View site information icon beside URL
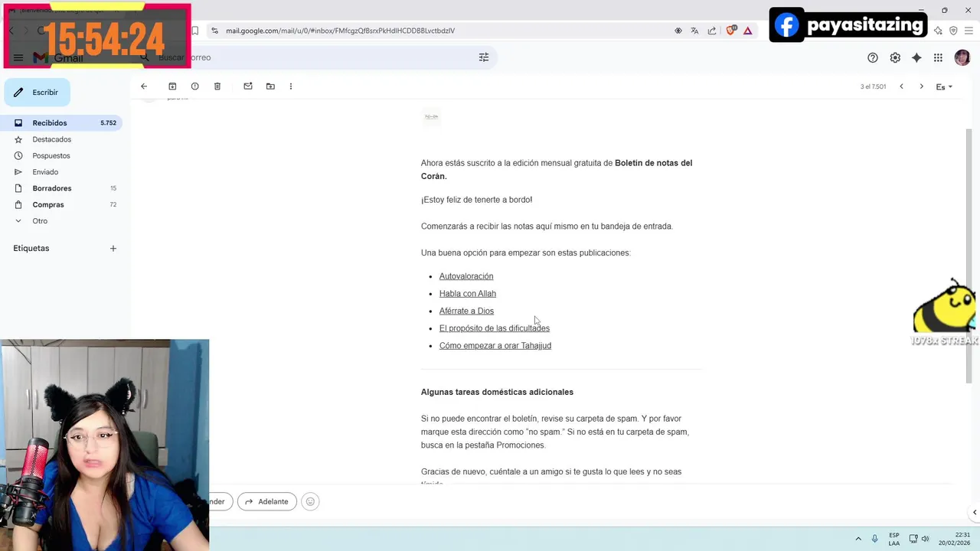The image size is (980, 551). point(214,31)
